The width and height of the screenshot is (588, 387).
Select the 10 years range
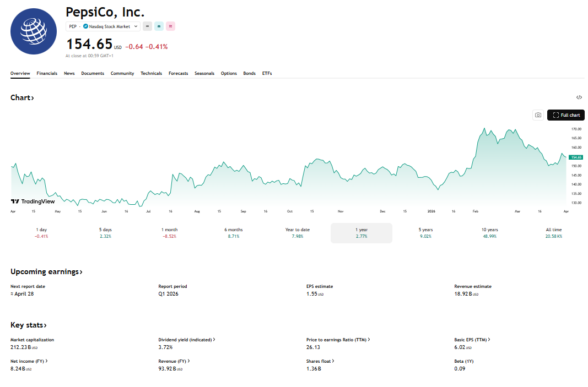click(x=490, y=233)
